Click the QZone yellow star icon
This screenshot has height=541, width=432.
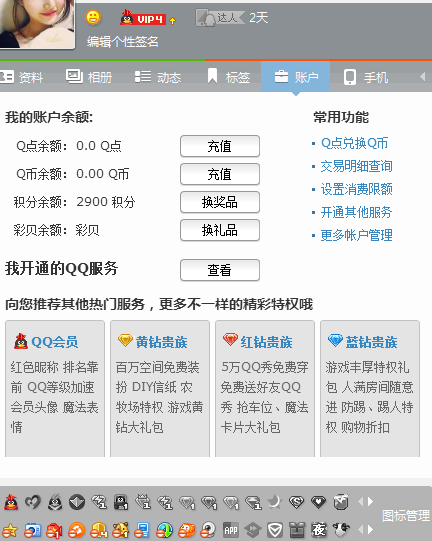tap(10, 530)
